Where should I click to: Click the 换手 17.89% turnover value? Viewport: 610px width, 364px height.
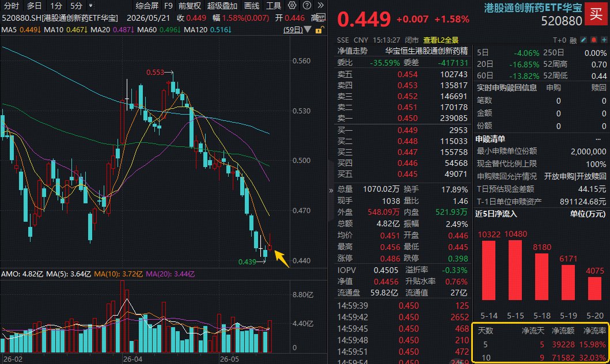tap(454, 190)
